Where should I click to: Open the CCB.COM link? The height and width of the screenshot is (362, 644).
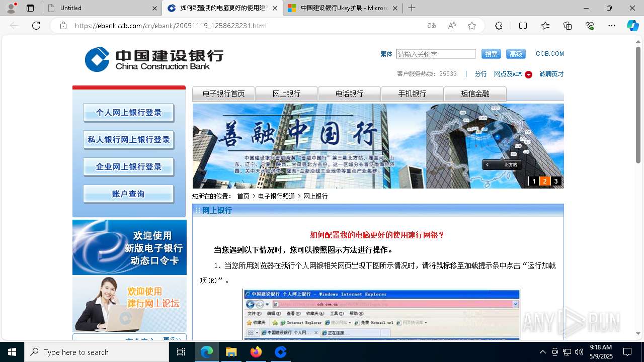pyautogui.click(x=549, y=54)
